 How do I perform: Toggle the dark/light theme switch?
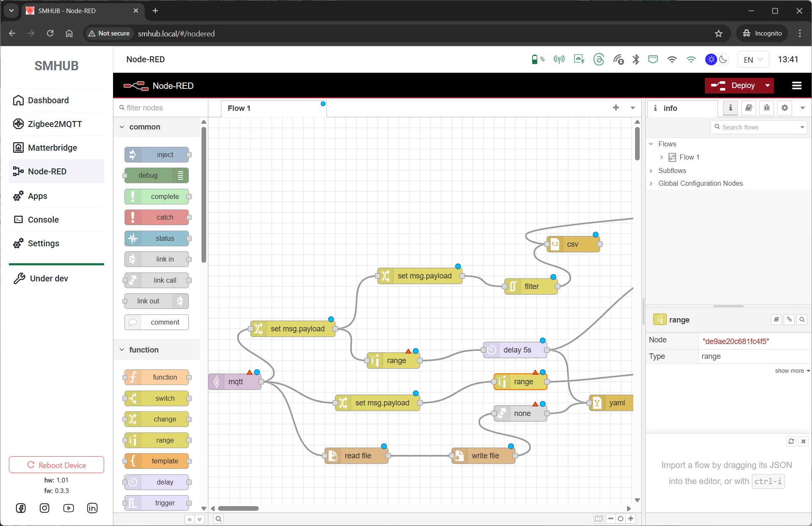[716, 60]
